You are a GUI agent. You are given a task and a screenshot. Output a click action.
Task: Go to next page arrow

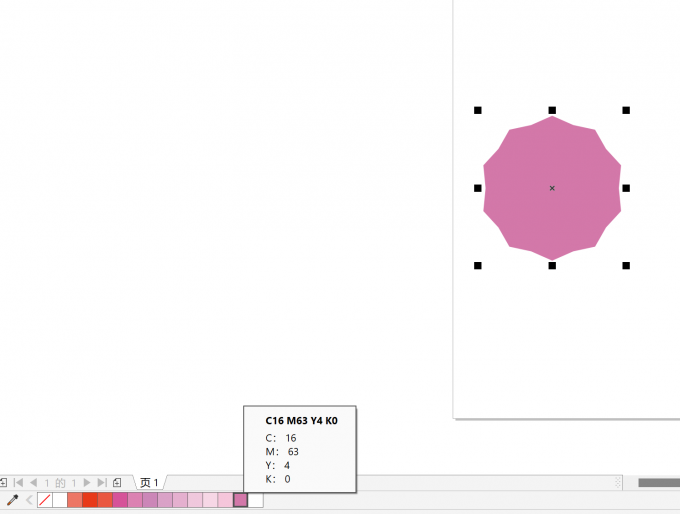click(87, 482)
